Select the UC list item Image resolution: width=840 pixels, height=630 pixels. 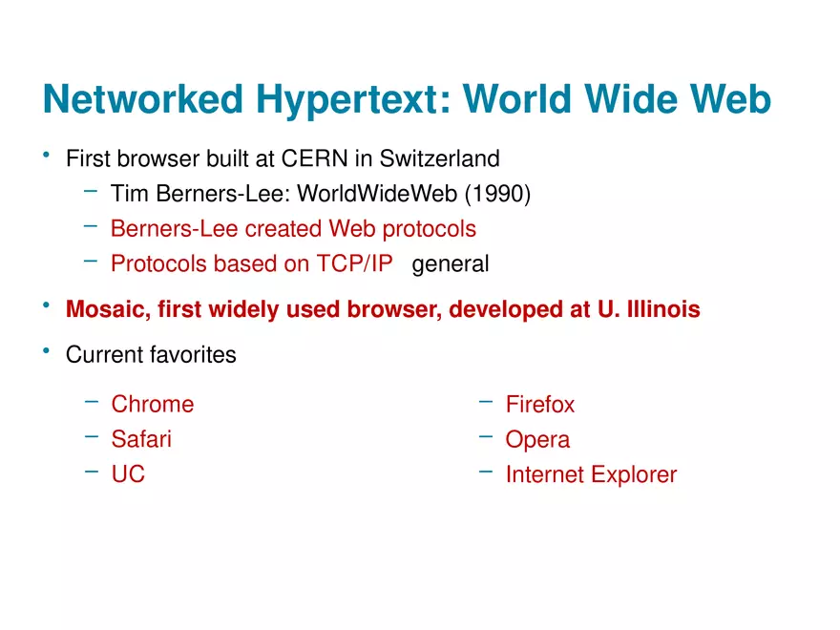128,474
